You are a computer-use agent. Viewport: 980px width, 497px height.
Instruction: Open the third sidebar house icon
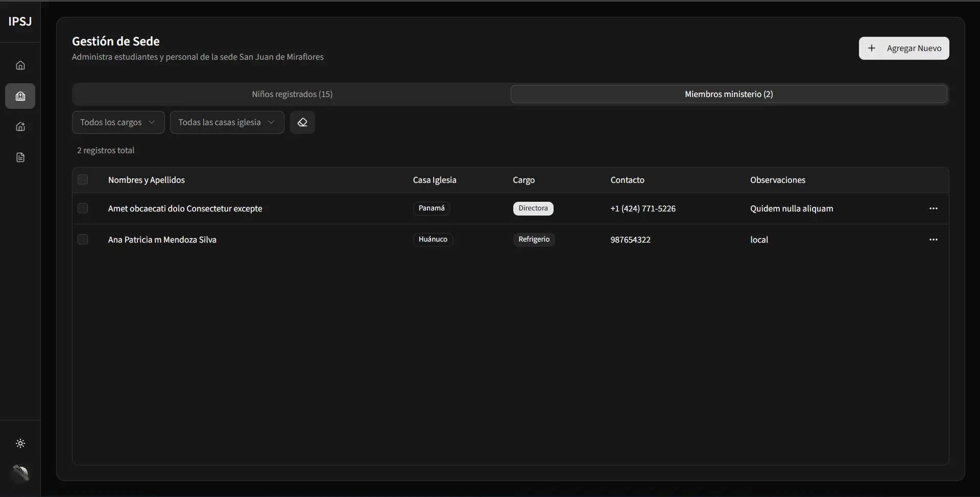coord(20,127)
